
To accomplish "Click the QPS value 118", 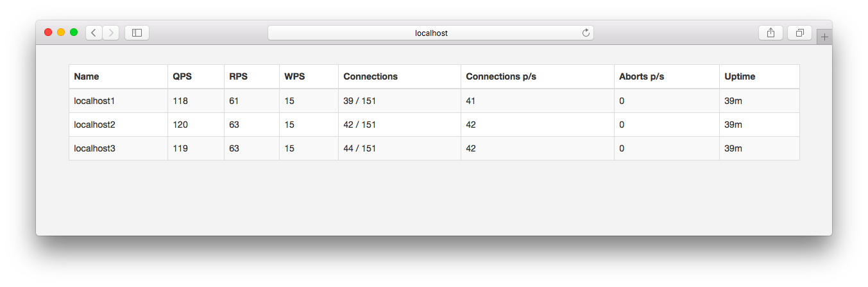I will (x=180, y=101).
